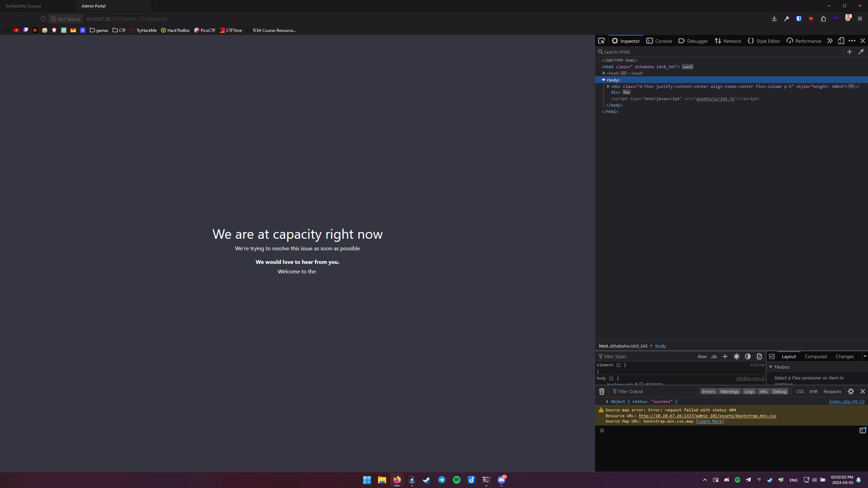868x488 pixels.
Task: Toggle the :hov pseudo-class panel
Action: (x=702, y=356)
